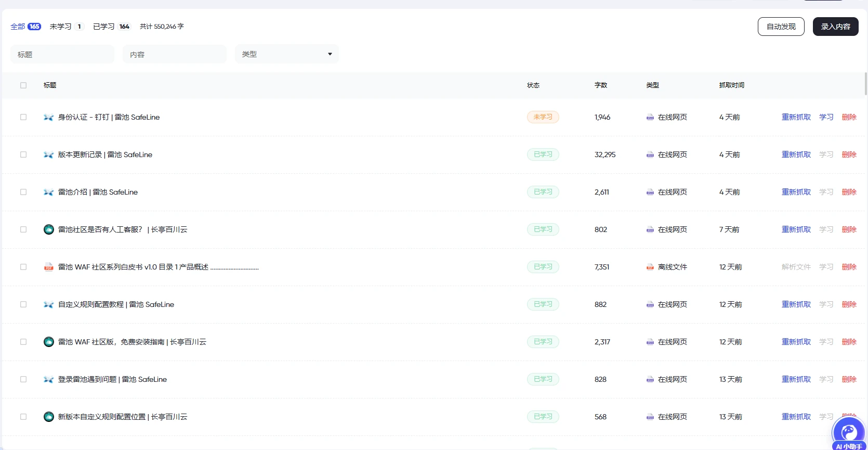Click the round icon beside 免费安装指南 row
The width and height of the screenshot is (868, 450).
click(49, 342)
